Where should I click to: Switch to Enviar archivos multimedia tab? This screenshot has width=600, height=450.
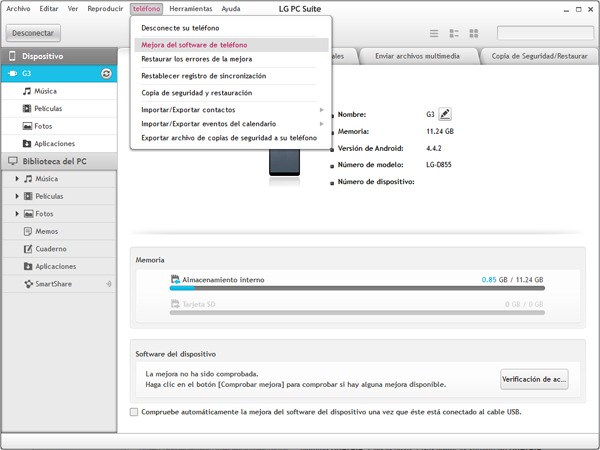point(418,57)
